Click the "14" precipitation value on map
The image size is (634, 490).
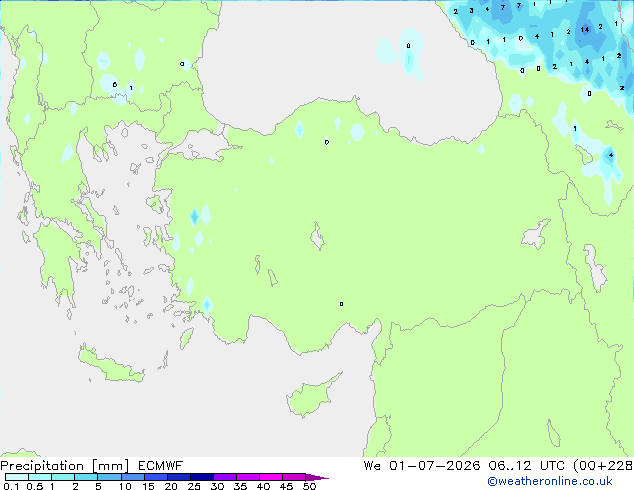pyautogui.click(x=585, y=30)
